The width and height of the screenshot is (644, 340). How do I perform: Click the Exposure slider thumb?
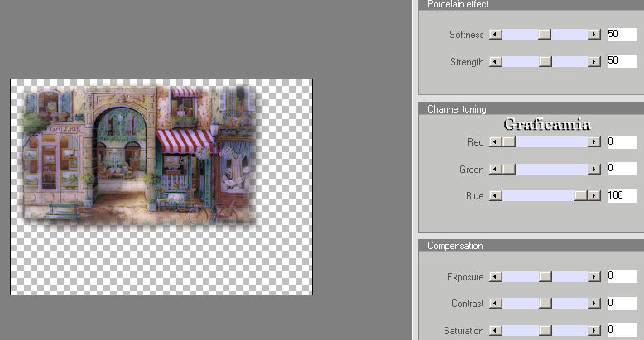point(545,277)
